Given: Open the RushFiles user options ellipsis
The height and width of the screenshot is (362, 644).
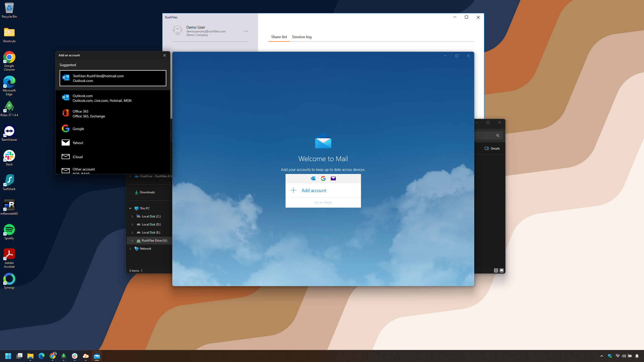Looking at the screenshot, I should (246, 31).
